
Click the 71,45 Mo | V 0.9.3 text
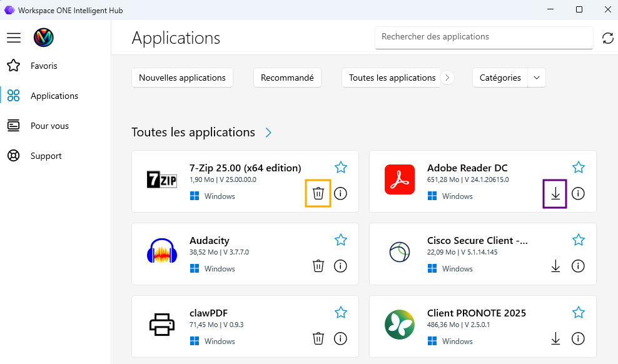point(216,325)
